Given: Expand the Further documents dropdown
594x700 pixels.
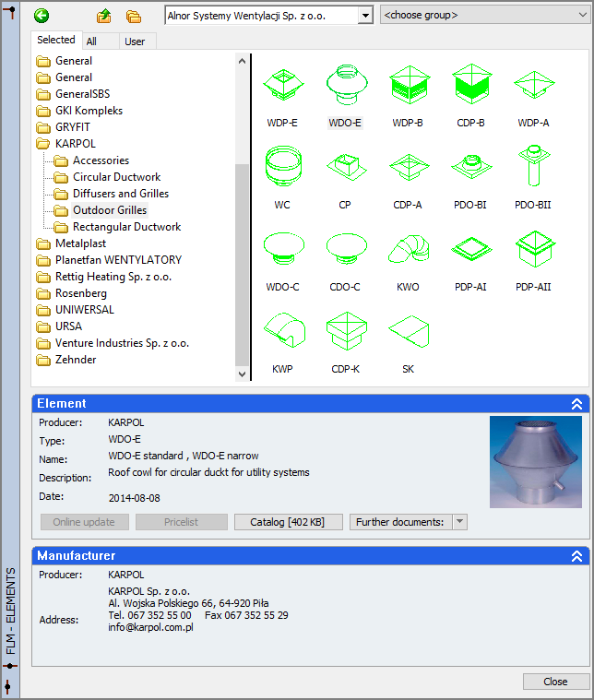Looking at the screenshot, I should tap(460, 522).
